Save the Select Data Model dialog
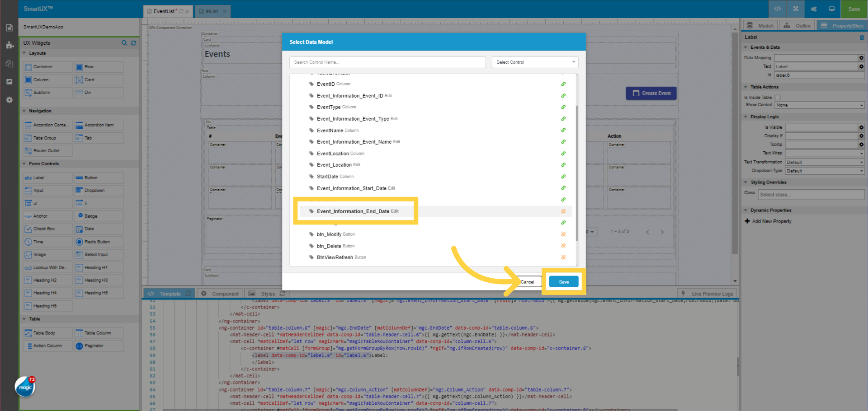The image size is (868, 411). [563, 281]
